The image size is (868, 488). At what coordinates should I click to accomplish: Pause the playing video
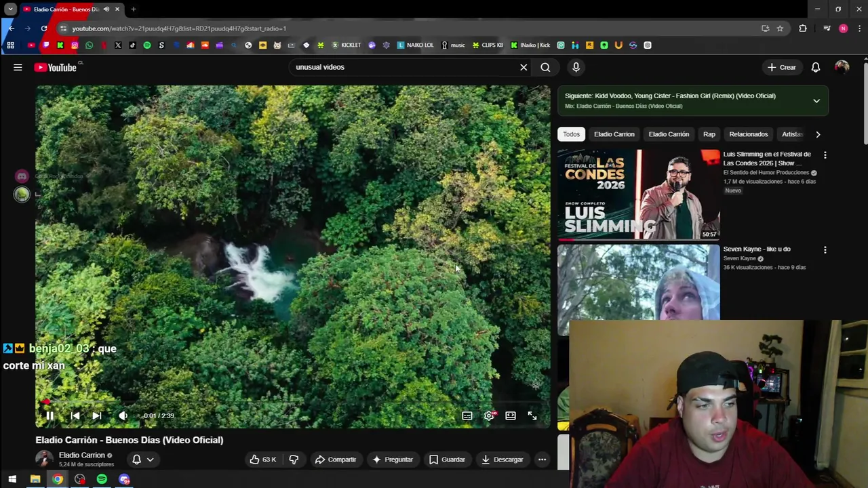pyautogui.click(x=50, y=415)
